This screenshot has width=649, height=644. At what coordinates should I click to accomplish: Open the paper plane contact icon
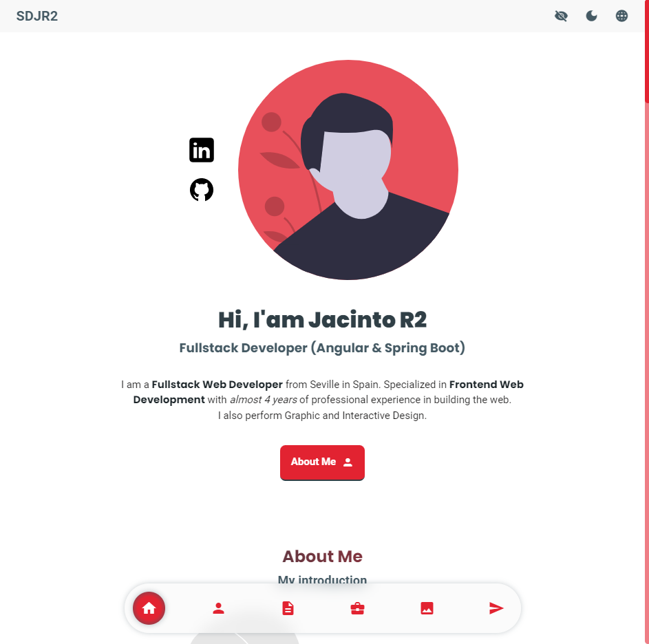point(496,608)
